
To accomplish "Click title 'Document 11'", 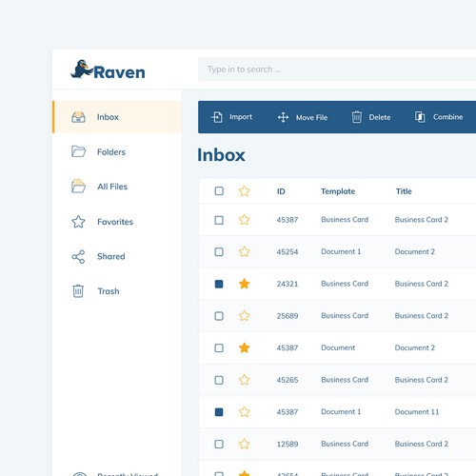I will (x=417, y=412).
